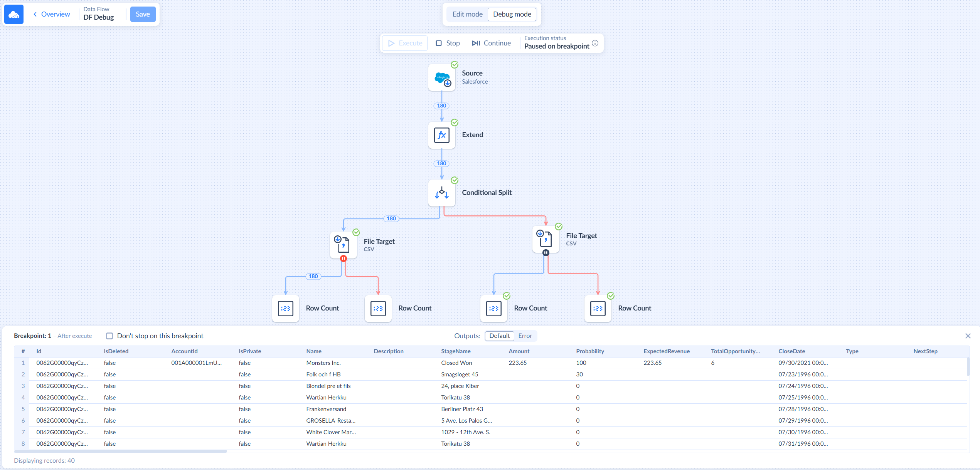
Task: Select the Salesforce Source node icon
Action: [441, 77]
